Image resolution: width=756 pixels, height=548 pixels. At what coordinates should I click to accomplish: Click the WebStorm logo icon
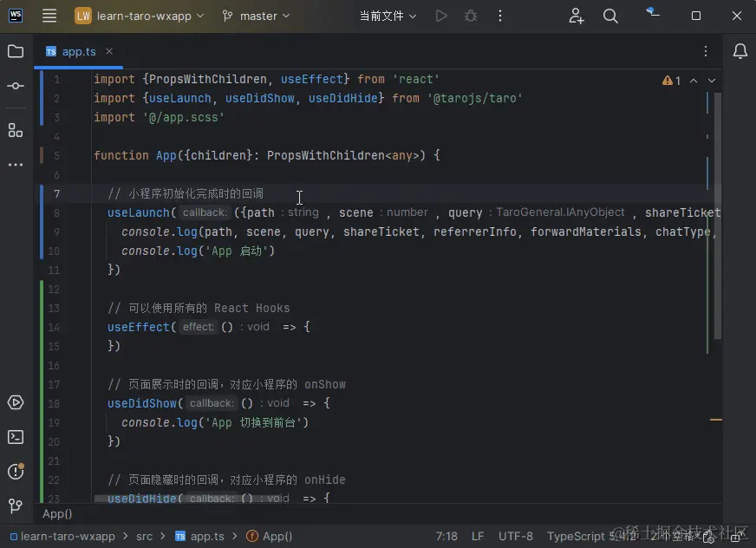click(x=16, y=16)
